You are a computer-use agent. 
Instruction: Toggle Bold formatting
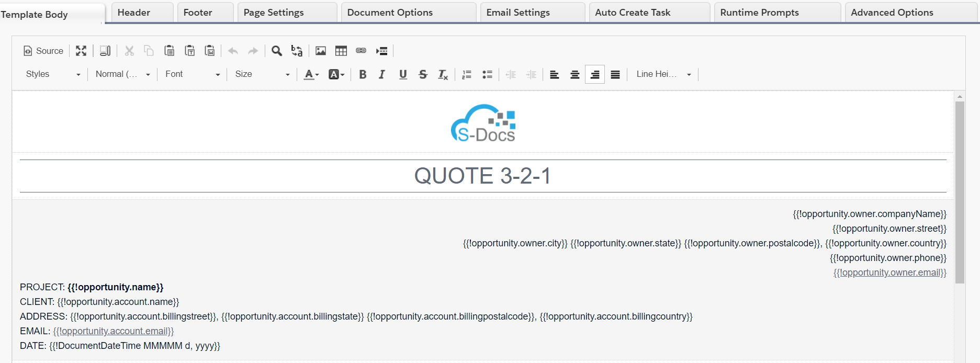pyautogui.click(x=363, y=74)
